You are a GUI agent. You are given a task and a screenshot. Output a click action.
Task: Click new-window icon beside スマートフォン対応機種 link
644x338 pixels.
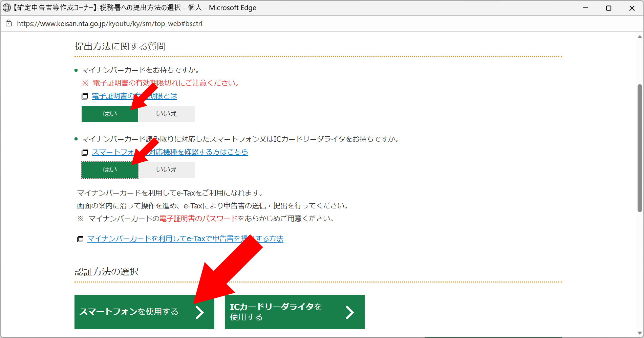[85, 153]
